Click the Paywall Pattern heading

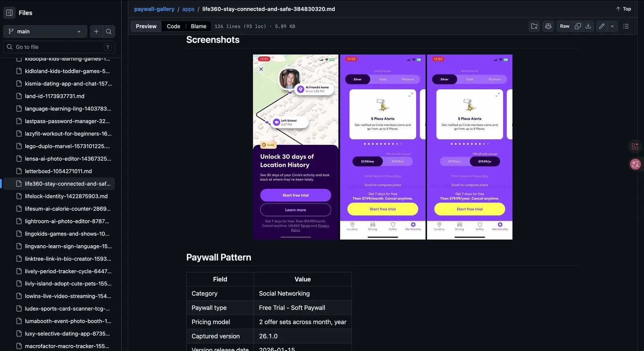click(x=219, y=258)
